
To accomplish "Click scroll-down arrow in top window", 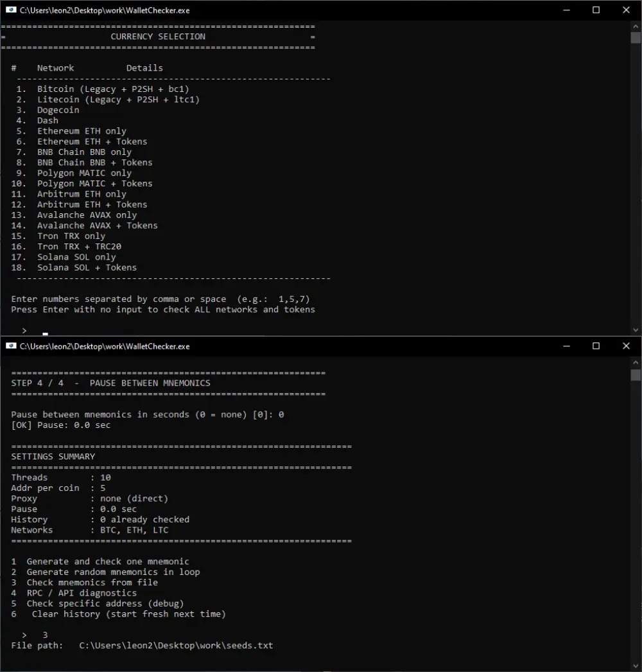I will (636, 330).
